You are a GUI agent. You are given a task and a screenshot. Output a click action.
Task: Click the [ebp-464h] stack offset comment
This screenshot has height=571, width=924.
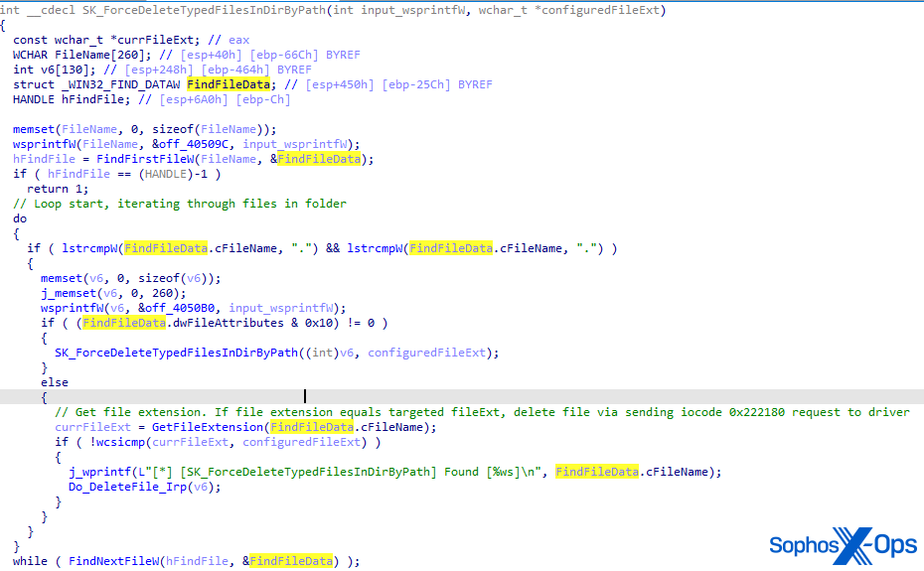235,70
